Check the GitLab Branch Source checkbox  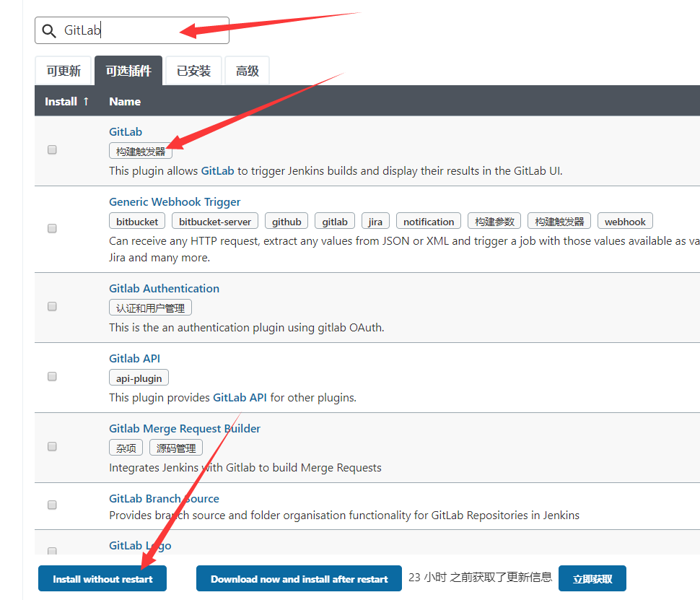52,505
